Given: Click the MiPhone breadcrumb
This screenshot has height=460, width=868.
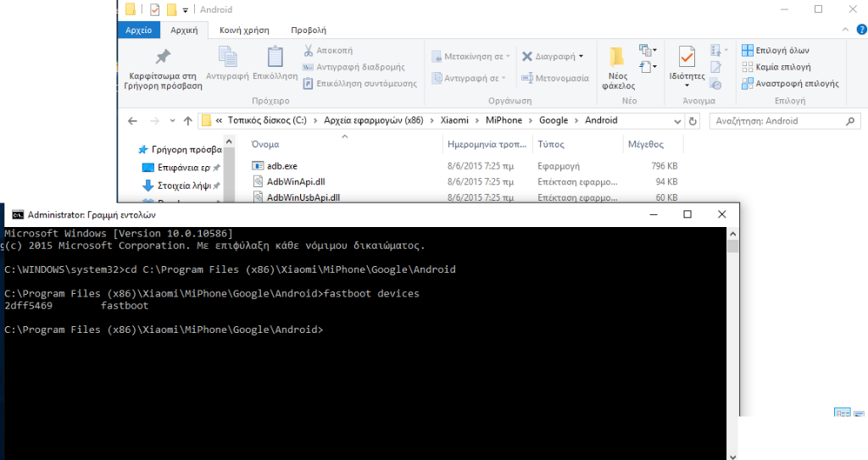Looking at the screenshot, I should pos(504,120).
